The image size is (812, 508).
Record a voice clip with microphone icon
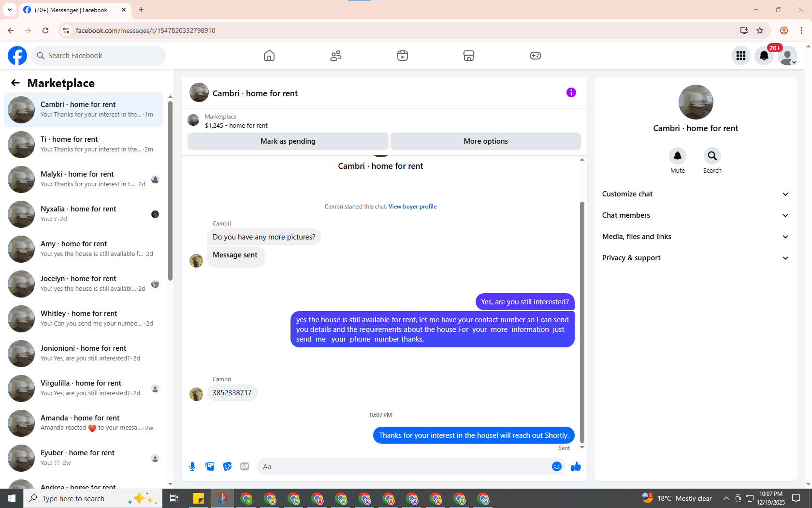pos(192,466)
